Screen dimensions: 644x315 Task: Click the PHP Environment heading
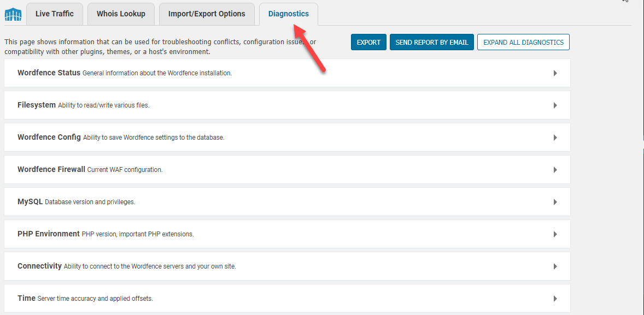[x=49, y=234]
